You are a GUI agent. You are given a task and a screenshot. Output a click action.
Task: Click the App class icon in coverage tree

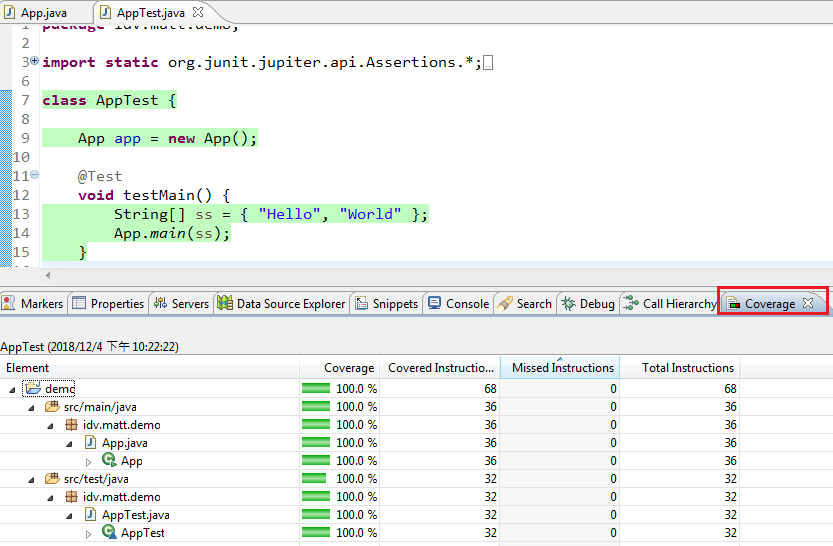(109, 461)
